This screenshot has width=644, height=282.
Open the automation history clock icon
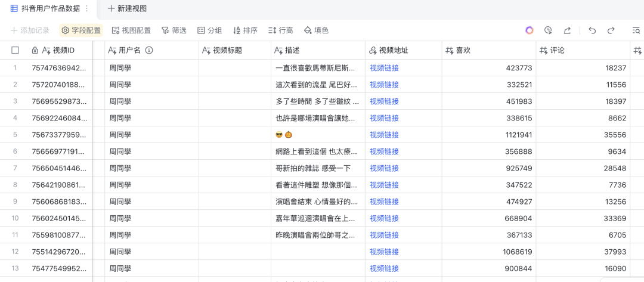548,30
